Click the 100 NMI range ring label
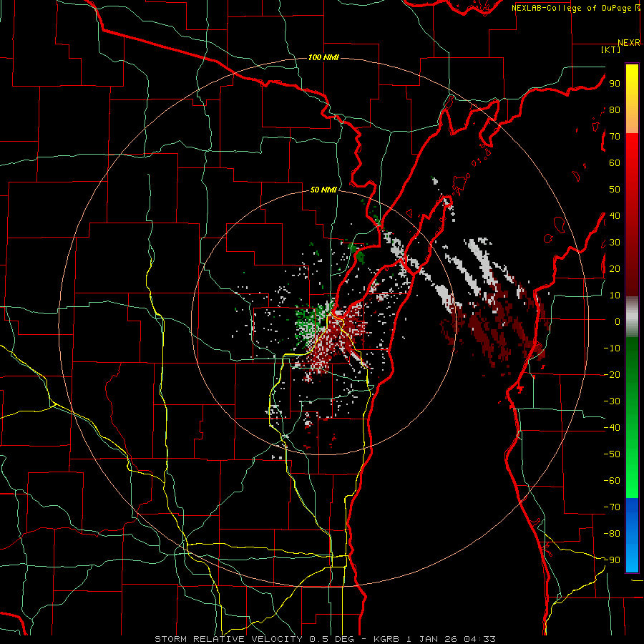 click(x=323, y=57)
